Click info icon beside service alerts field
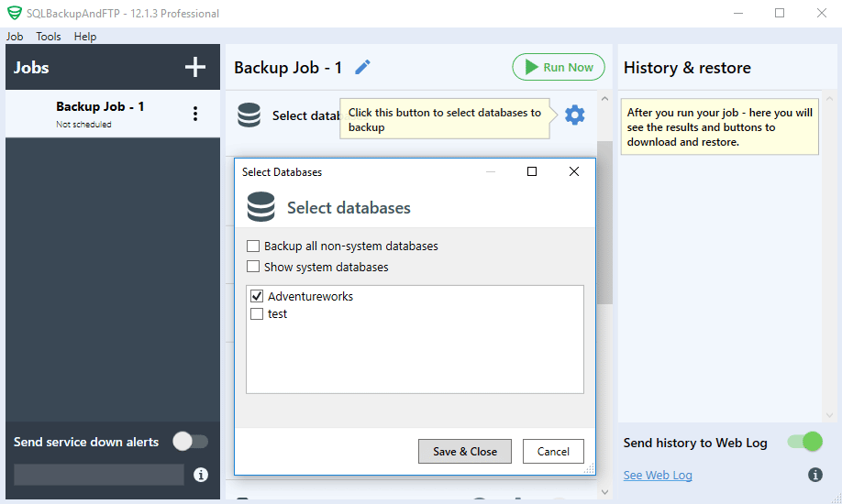The image size is (842, 504). pyautogui.click(x=200, y=475)
